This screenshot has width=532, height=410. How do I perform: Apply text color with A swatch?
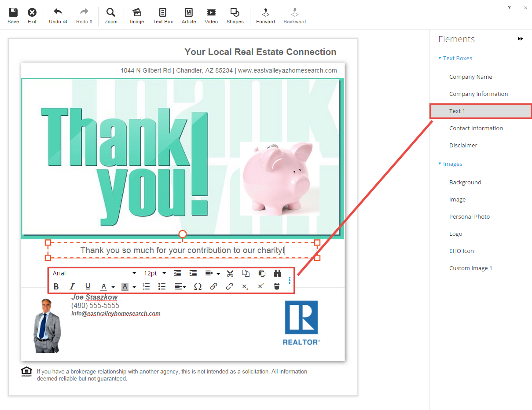[x=104, y=287]
